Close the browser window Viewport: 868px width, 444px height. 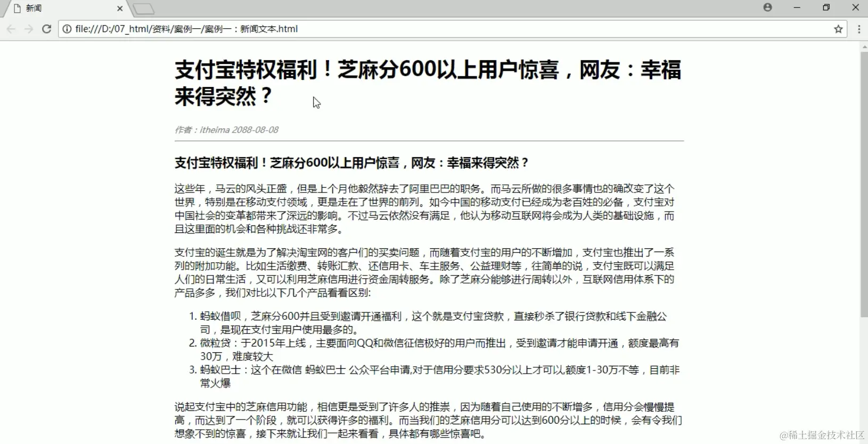coord(855,7)
